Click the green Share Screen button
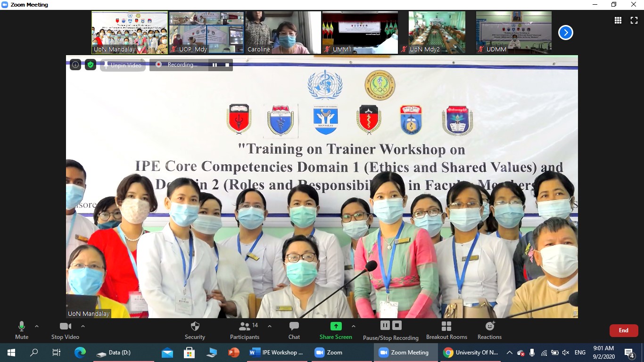 pos(336,330)
